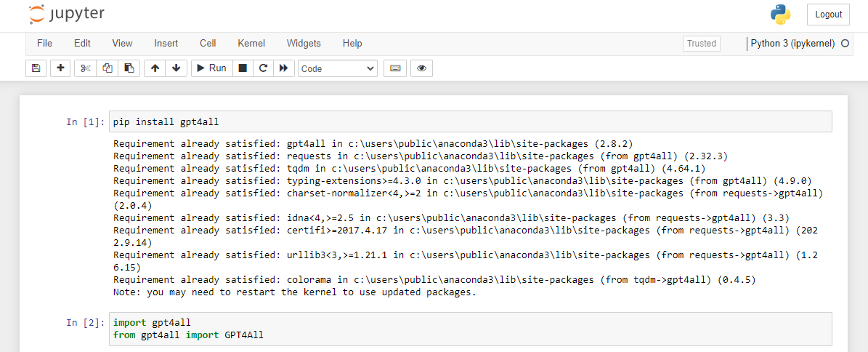The image size is (868, 352).
Task: Cut selected cells with scissors icon
Action: tap(85, 68)
